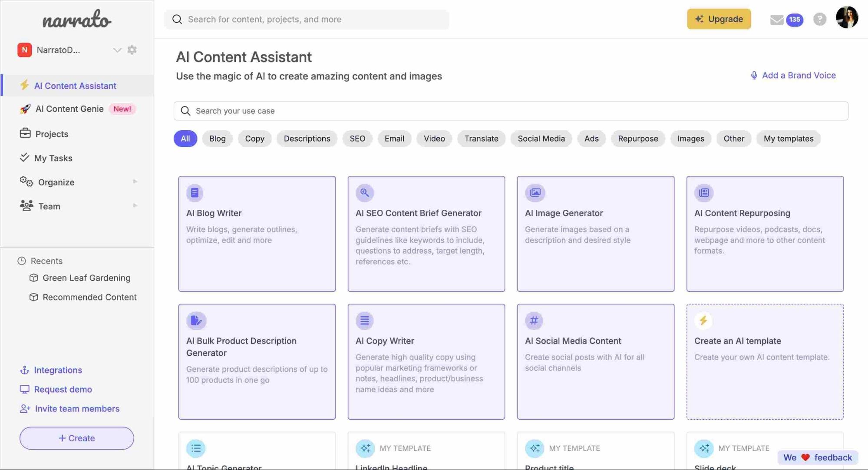Filter use cases by Blog
The image size is (868, 470).
pyautogui.click(x=218, y=139)
